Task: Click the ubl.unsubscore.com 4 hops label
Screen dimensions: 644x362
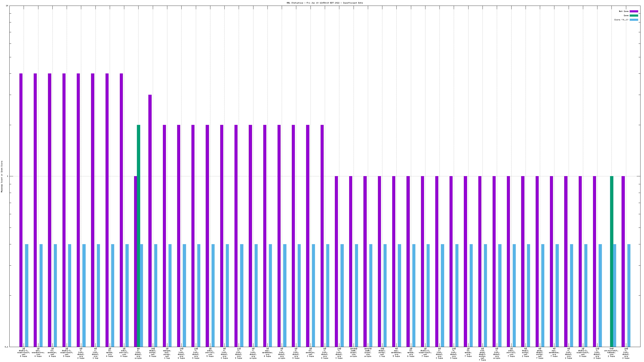Action: tap(38, 352)
